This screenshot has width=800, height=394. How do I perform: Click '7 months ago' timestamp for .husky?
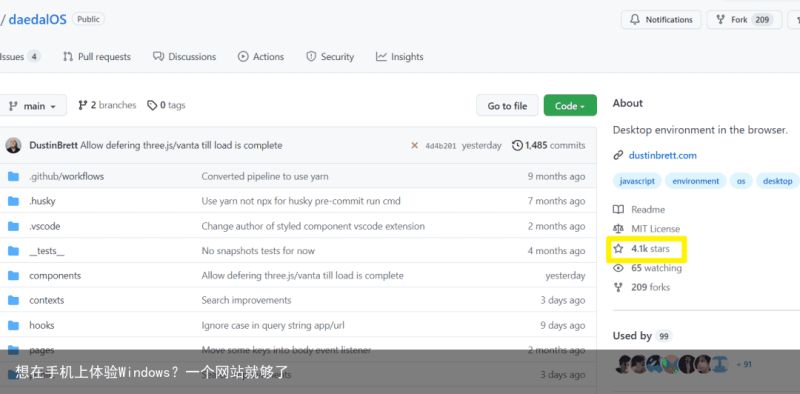[556, 201]
